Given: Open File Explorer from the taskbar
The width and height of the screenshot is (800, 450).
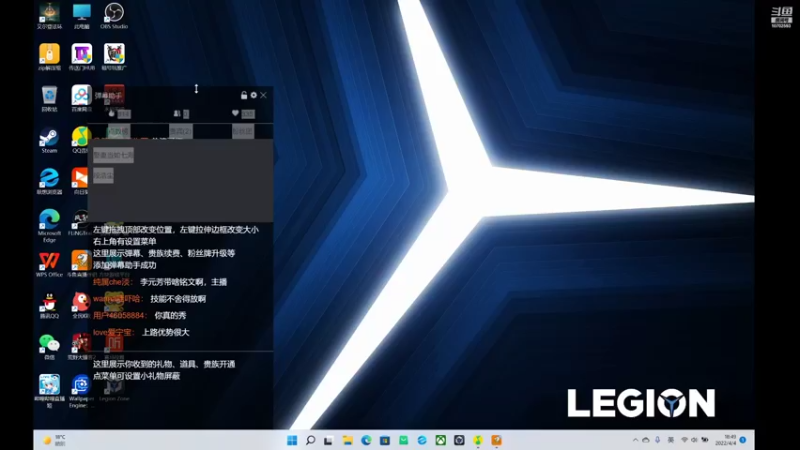Looking at the screenshot, I should pos(347,440).
